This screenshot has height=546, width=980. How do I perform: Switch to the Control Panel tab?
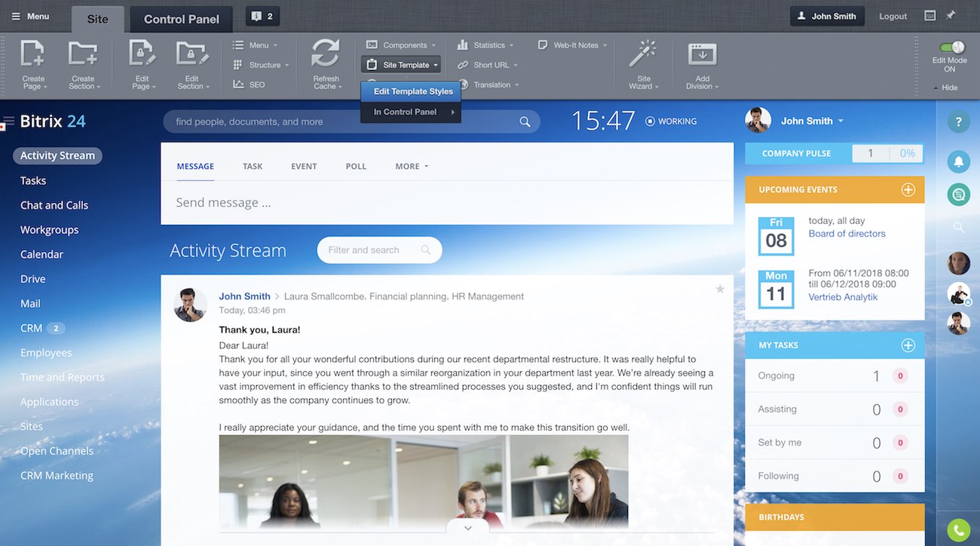[x=181, y=19]
